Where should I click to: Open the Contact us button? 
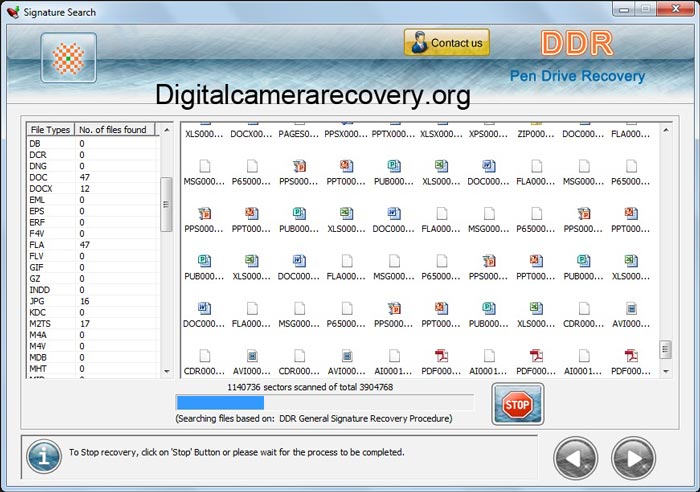coord(446,43)
